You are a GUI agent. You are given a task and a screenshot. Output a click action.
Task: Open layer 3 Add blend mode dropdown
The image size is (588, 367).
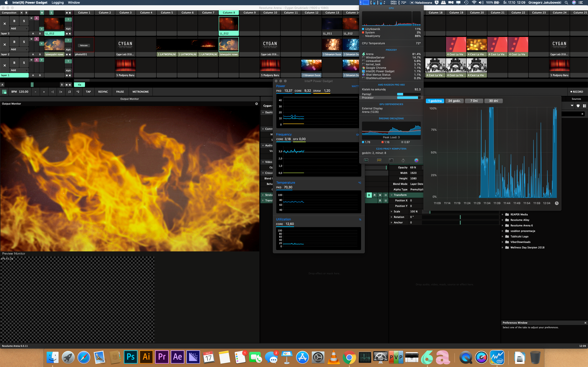19,28
